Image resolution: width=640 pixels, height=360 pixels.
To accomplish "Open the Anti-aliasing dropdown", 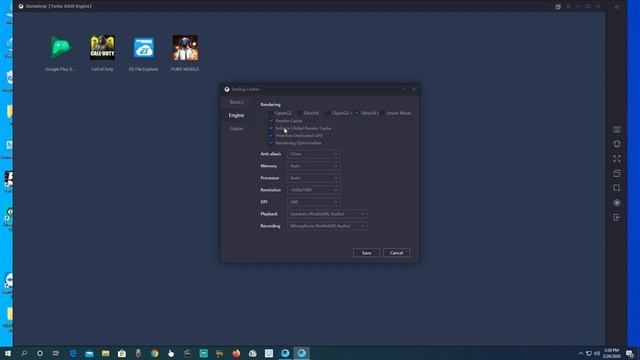I will (x=313, y=154).
